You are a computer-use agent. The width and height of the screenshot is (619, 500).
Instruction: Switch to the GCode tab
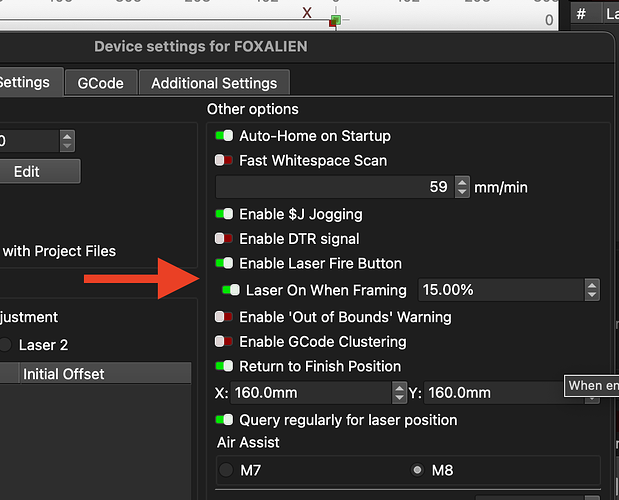[100, 83]
